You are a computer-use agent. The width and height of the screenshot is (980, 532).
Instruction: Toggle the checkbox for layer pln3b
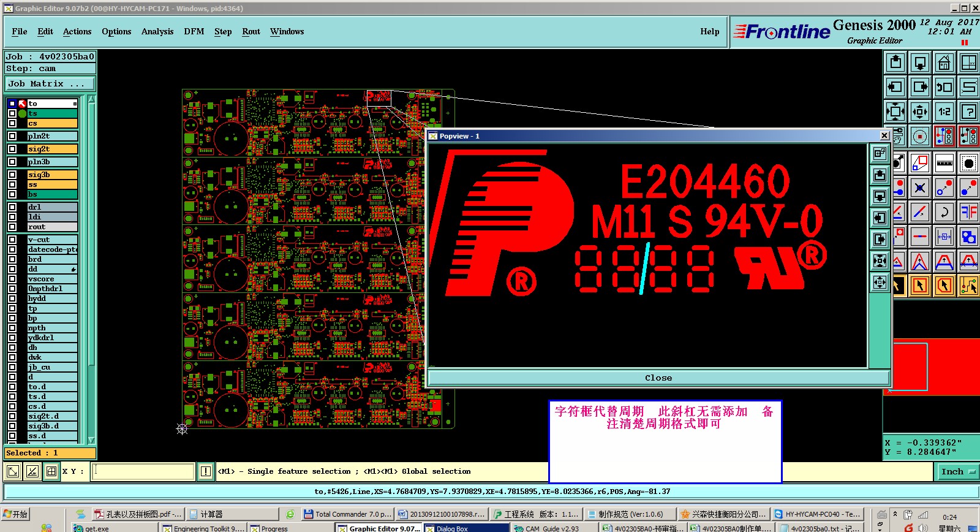point(12,162)
